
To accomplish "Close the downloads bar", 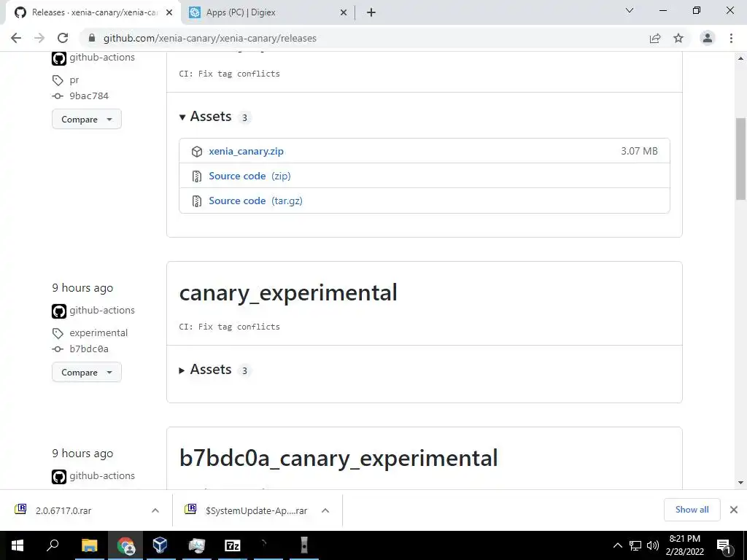I will [x=734, y=510].
